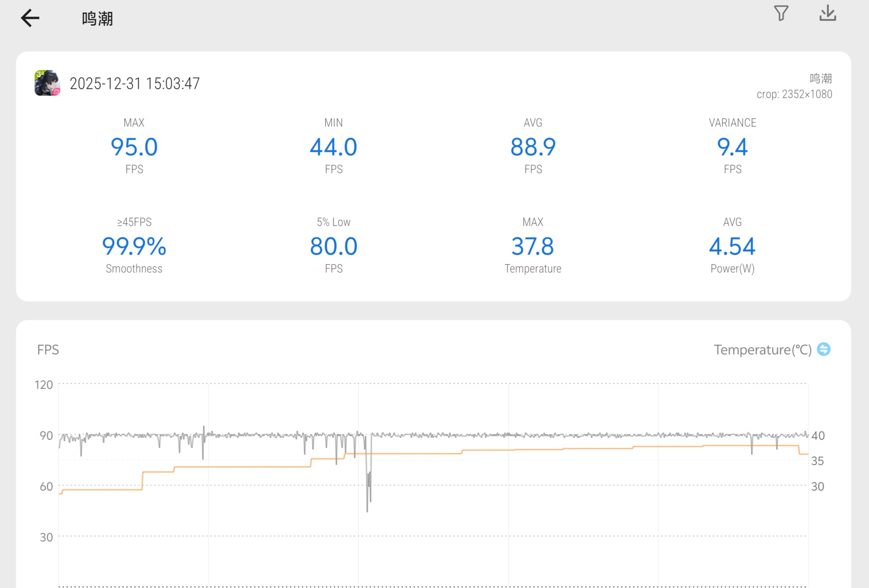The height and width of the screenshot is (588, 869).
Task: Tap the AVG 88.9 FPS value
Action: 533,147
